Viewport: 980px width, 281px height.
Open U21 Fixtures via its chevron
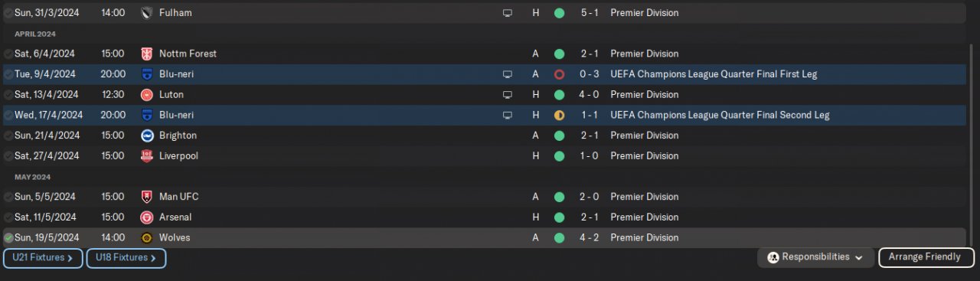[x=70, y=258]
